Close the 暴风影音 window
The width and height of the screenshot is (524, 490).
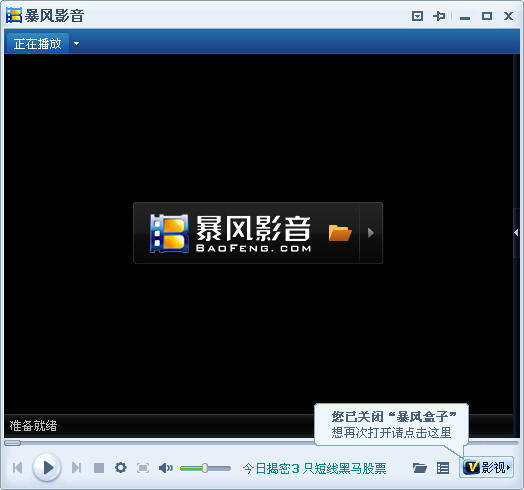coord(508,16)
